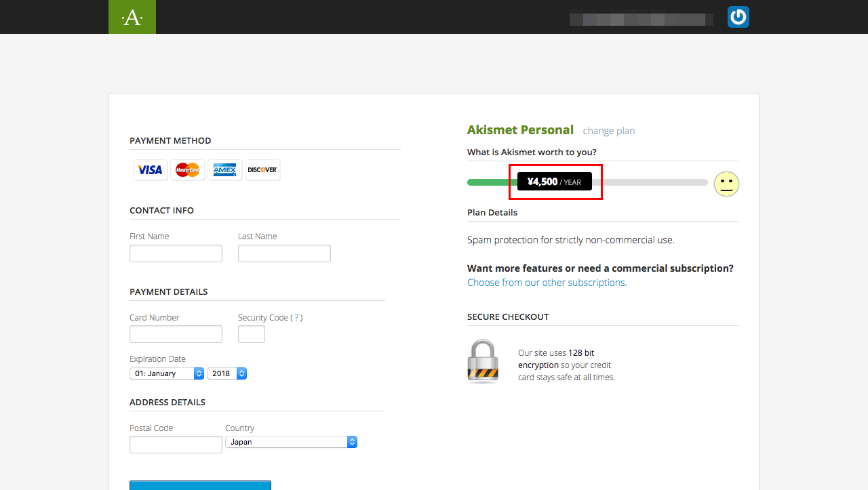Click 'What is Akismet worth to you?' text
This screenshot has width=868, height=490.
532,152
